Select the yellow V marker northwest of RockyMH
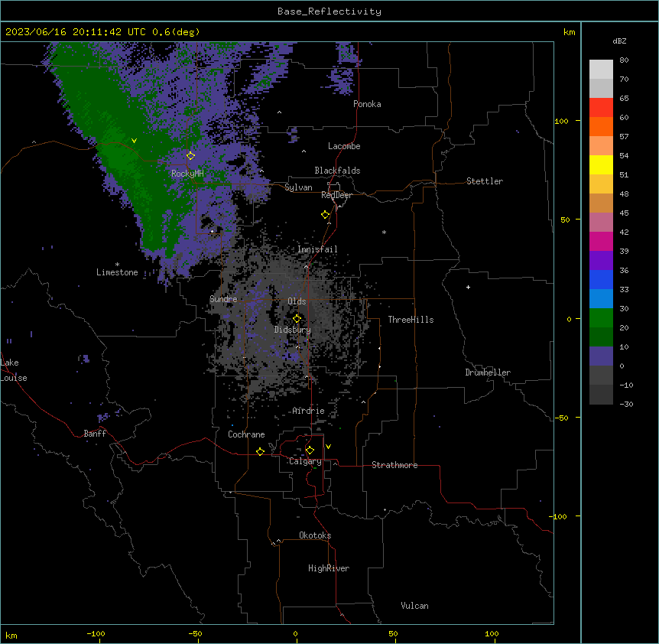659x644 pixels. [134, 141]
